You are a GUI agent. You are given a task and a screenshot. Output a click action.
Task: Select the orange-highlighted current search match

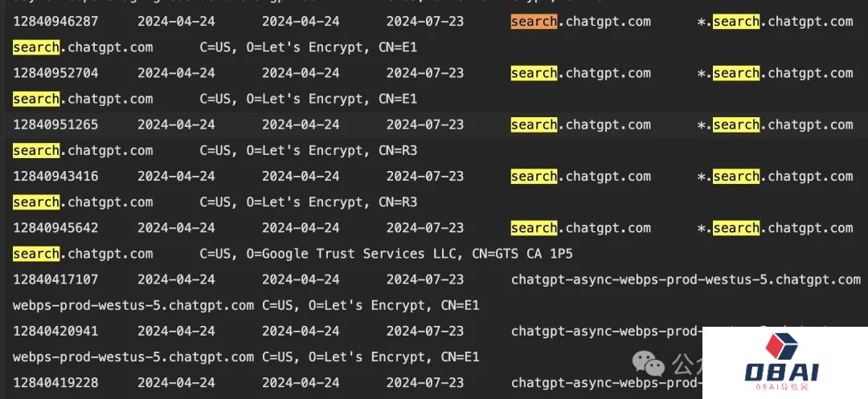534,22
